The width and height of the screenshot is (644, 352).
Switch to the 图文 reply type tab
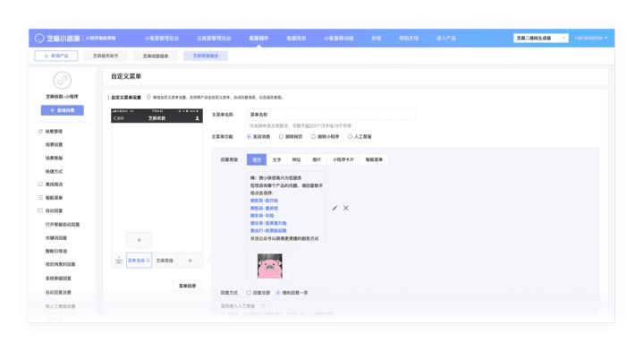pos(257,159)
